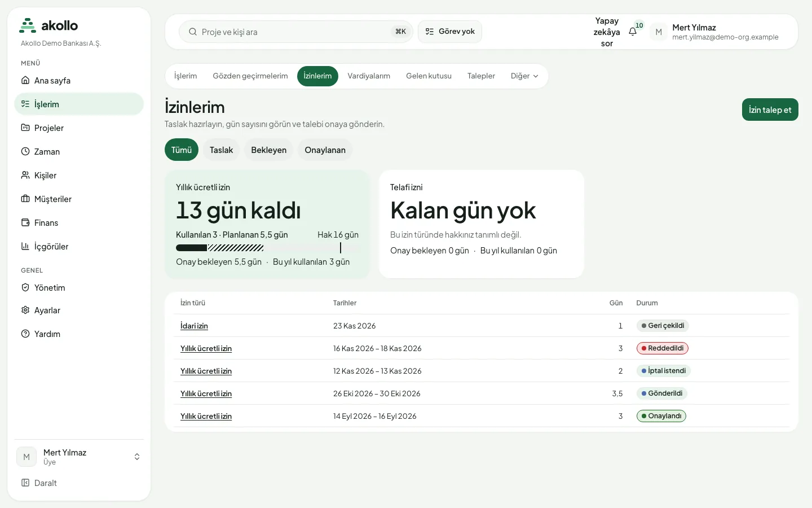Viewport: 812px width, 508px height.
Task: Click the Telafi izni balance card
Action: 482,224
